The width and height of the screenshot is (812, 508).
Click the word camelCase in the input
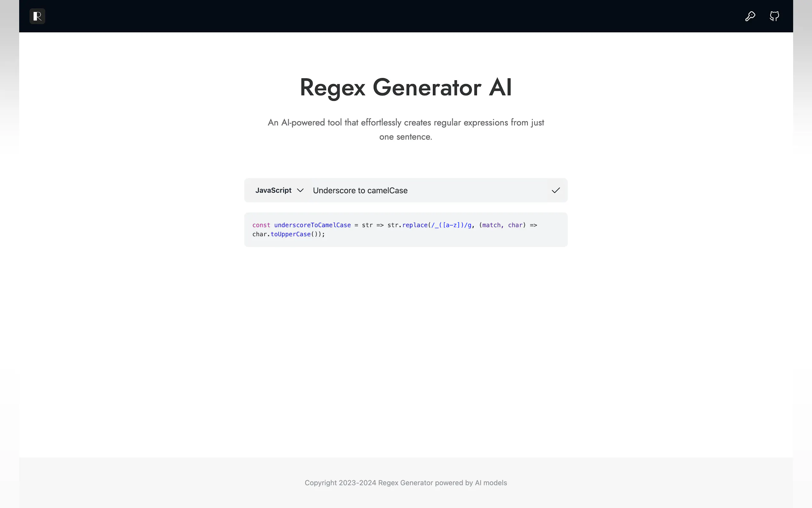[387, 191]
